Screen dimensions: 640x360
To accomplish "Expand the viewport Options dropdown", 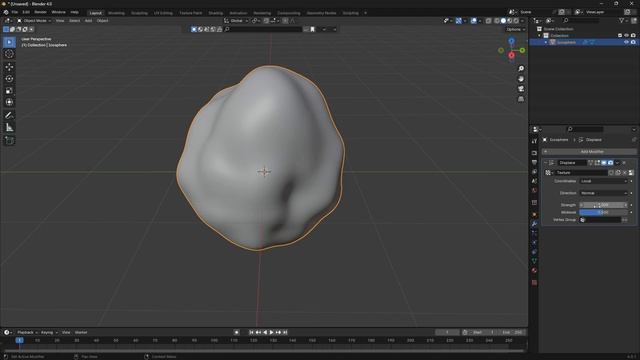I will [x=516, y=29].
